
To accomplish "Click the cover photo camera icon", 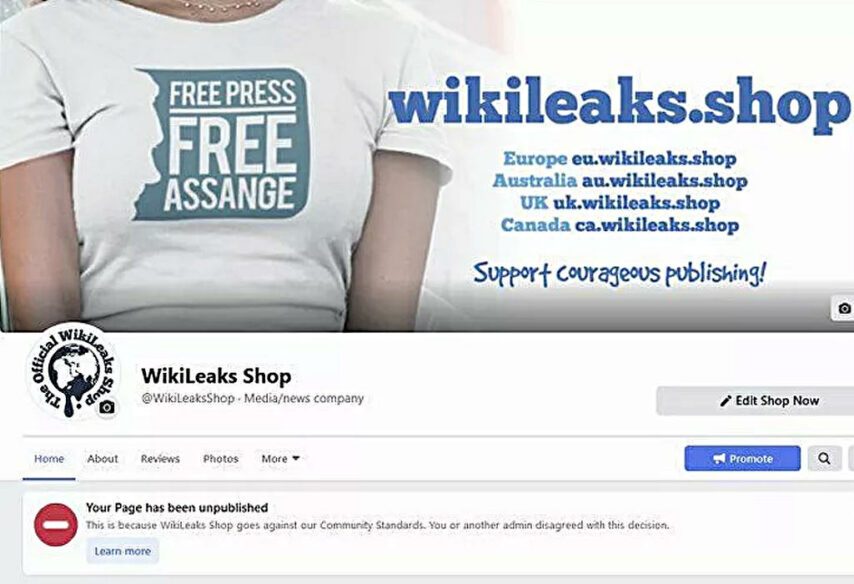I will tap(843, 308).
